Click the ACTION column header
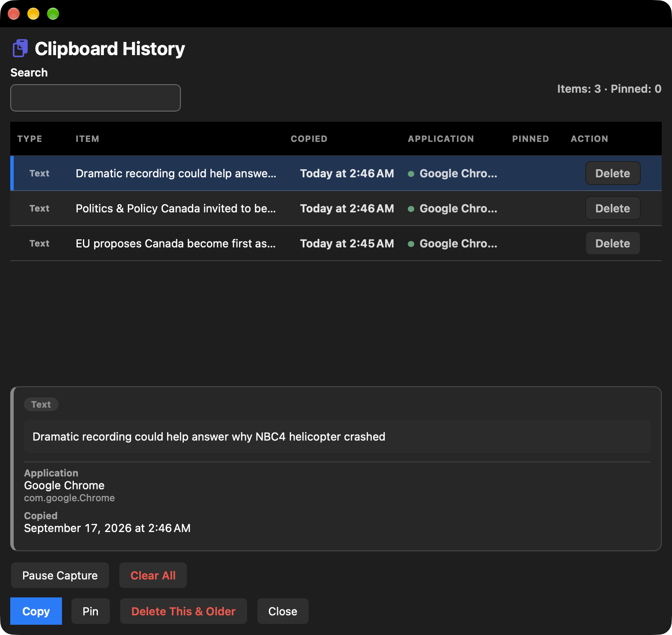The width and height of the screenshot is (672, 635). [589, 139]
